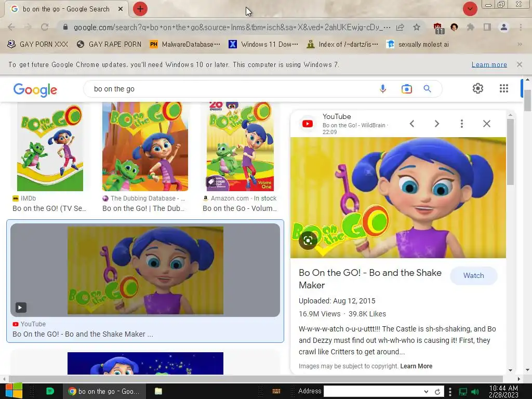The width and height of the screenshot is (532, 399).
Task: Click the play badge on the selected video result
Action: pos(20,308)
